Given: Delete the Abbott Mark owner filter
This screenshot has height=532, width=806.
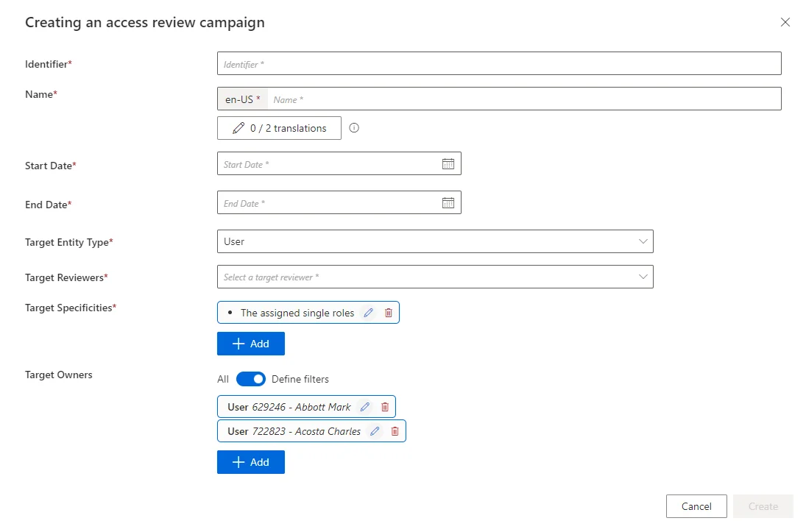Looking at the screenshot, I should 385,407.
